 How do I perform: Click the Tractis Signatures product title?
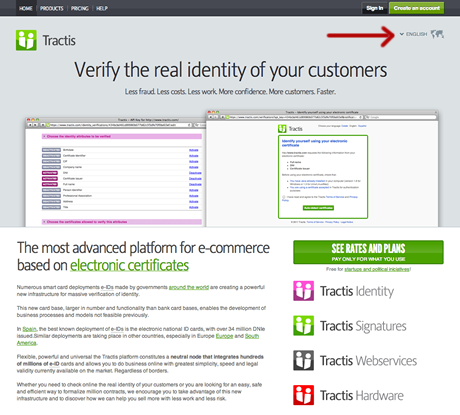click(x=363, y=326)
